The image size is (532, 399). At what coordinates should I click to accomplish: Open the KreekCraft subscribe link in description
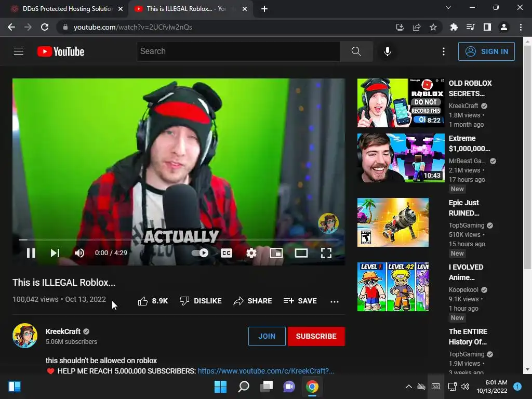pyautogui.click(x=265, y=371)
